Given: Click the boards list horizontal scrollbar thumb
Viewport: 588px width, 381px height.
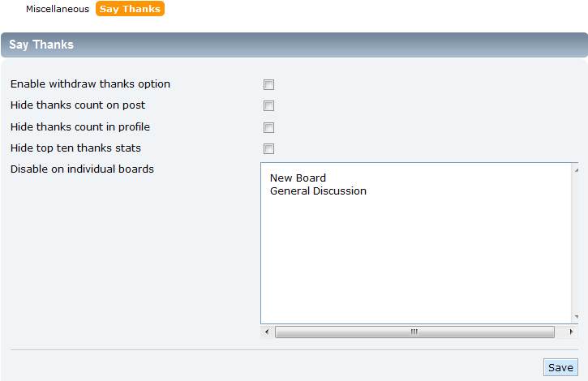Looking at the screenshot, I should [414, 332].
